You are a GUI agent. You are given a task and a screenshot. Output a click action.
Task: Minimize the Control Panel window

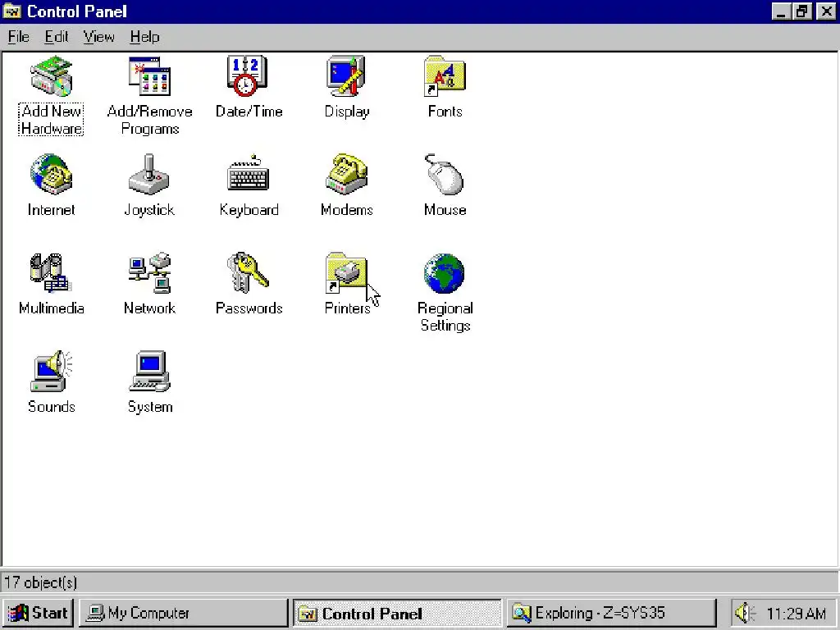[x=781, y=11]
